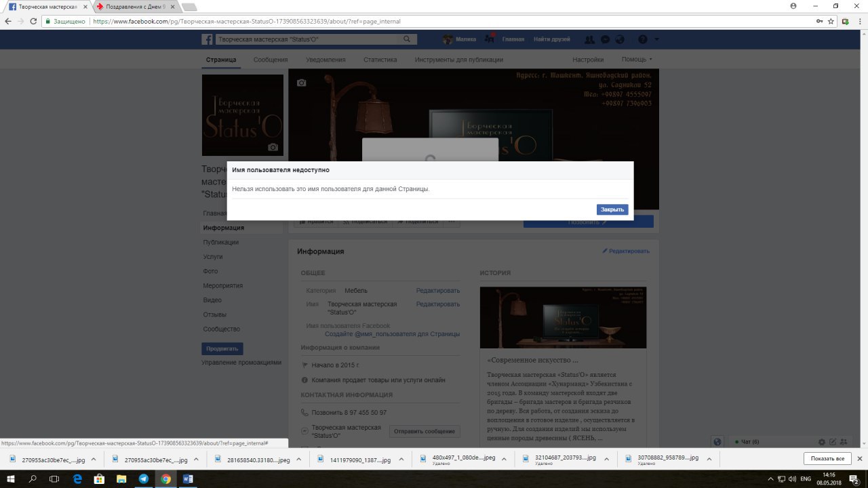This screenshot has width=868, height=488.
Task: Open the История section image thumbnail
Action: click(x=564, y=317)
